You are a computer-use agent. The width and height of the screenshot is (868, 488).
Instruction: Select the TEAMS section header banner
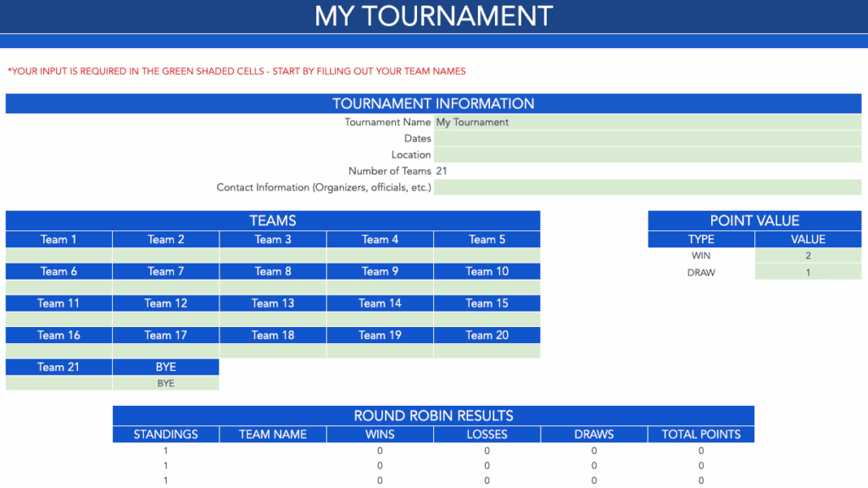pyautogui.click(x=272, y=220)
